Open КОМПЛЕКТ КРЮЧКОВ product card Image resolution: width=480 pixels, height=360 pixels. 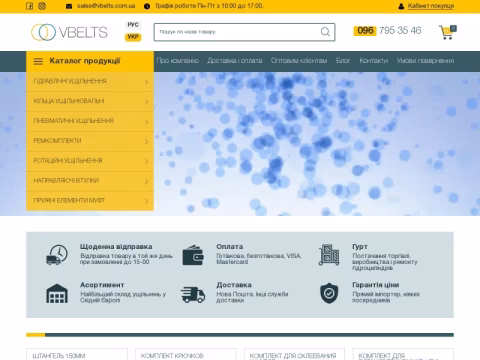tap(186, 354)
